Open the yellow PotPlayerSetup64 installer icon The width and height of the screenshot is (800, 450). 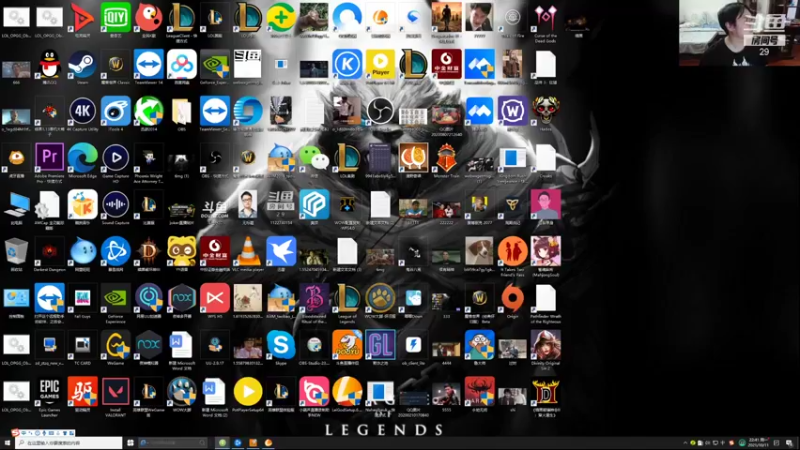(x=248, y=392)
